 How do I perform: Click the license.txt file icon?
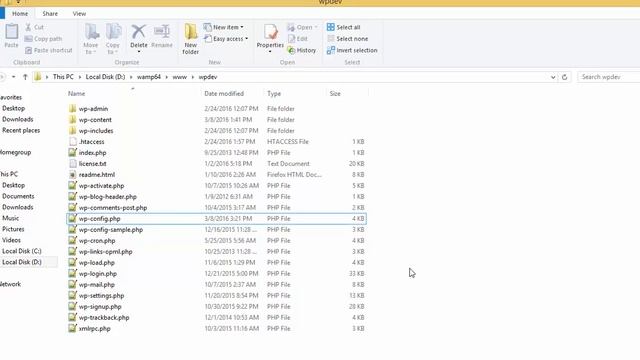point(73,164)
